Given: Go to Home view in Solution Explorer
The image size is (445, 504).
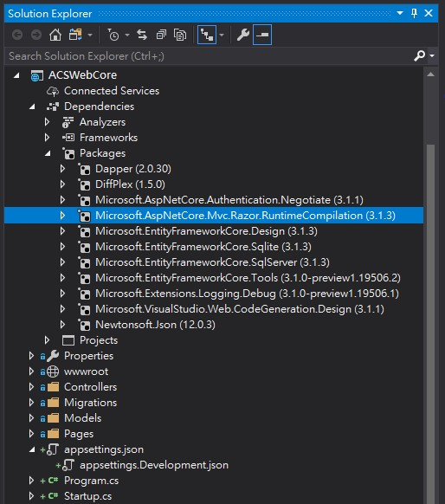Looking at the screenshot, I should [x=55, y=35].
